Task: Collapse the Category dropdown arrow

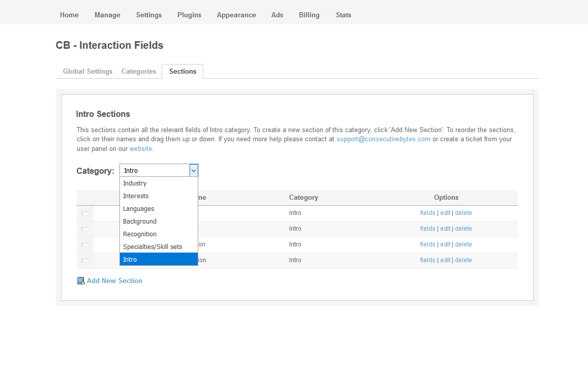Action: 194,171
